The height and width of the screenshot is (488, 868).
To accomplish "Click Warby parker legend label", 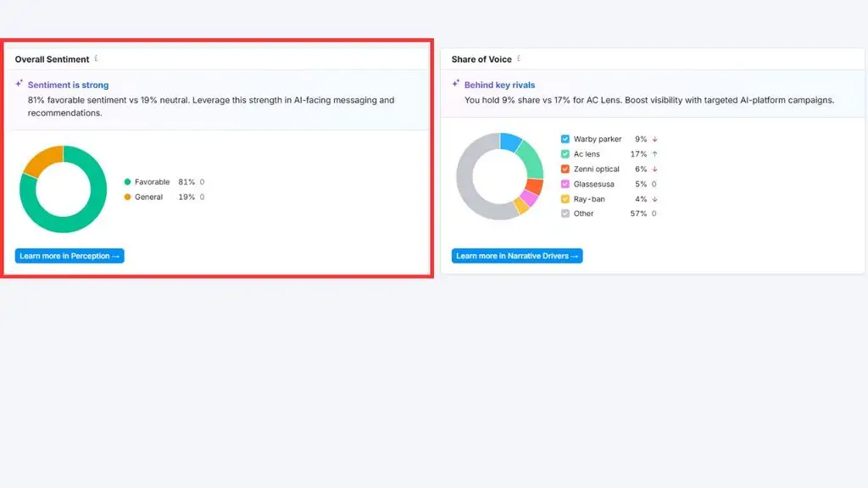I will pos(598,139).
